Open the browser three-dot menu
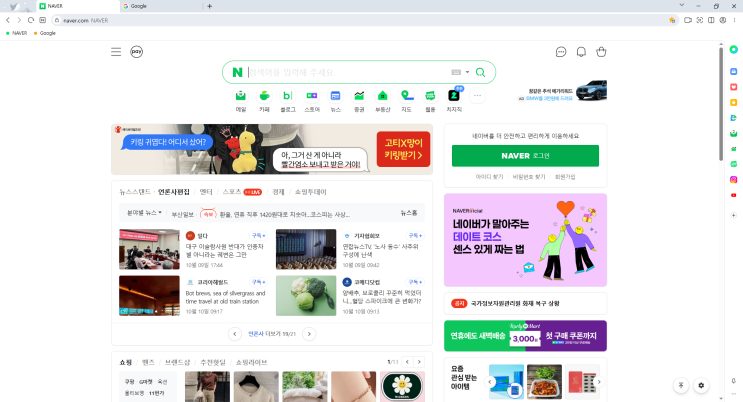This screenshot has height=402, width=743. tap(734, 20)
